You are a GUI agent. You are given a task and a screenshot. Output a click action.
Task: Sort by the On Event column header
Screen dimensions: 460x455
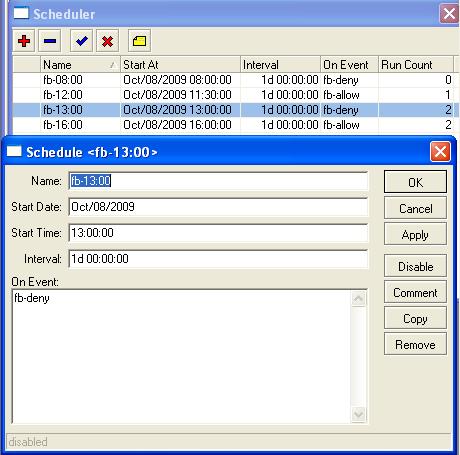click(349, 64)
